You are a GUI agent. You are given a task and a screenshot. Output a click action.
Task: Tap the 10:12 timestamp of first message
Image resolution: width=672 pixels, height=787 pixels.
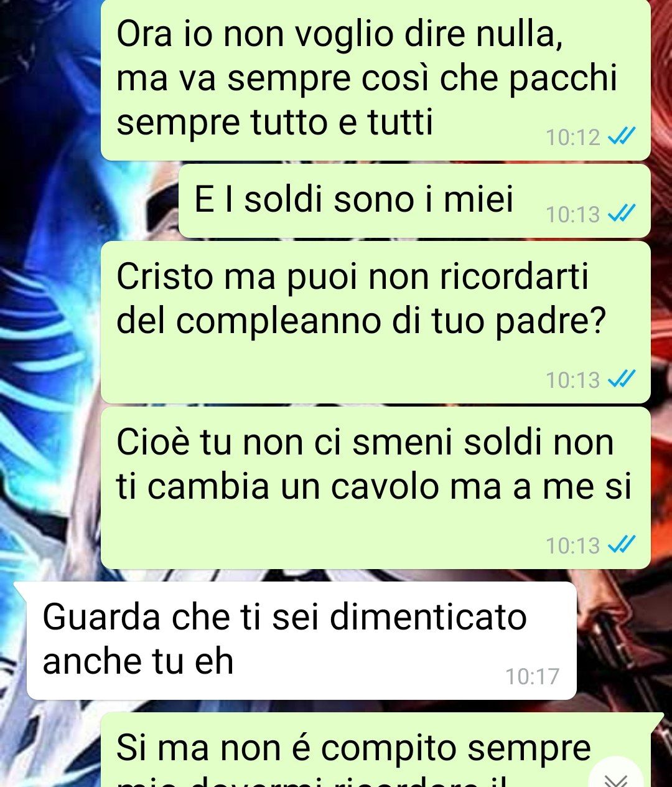(572, 137)
